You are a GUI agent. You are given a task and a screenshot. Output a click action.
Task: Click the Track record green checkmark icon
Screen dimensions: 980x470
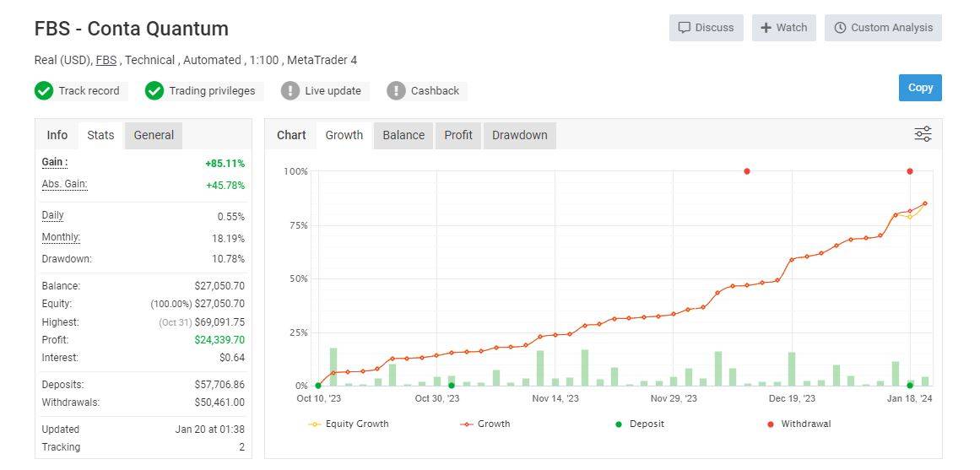(x=44, y=90)
